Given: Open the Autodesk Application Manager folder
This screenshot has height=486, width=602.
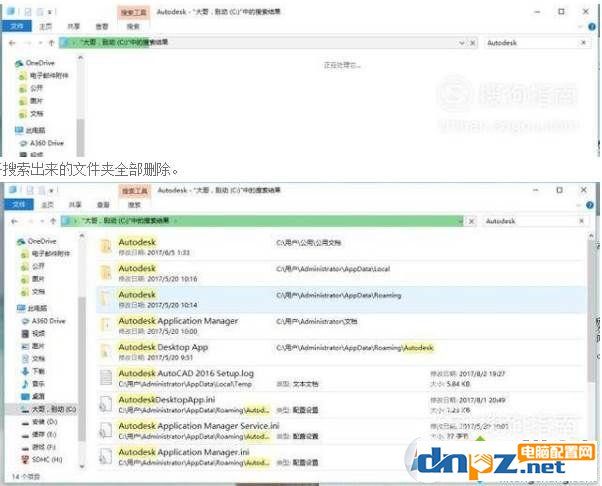Looking at the screenshot, I should pyautogui.click(x=341, y=326).
